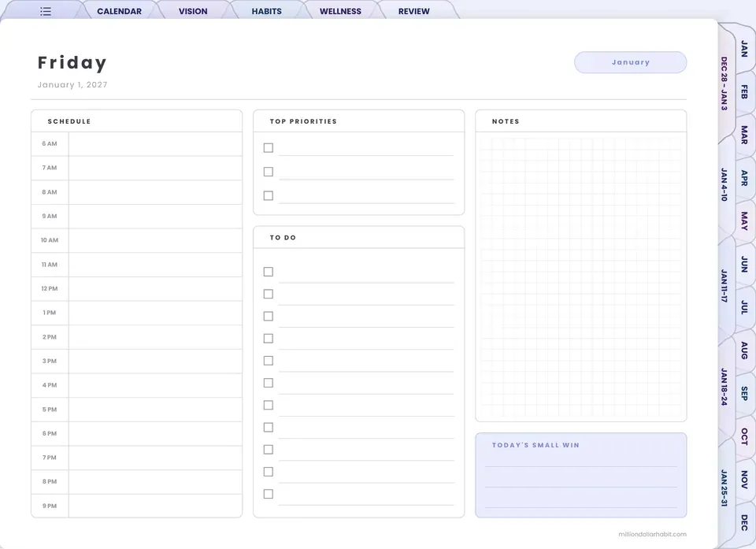Viewport: 756px width, 549px height.
Task: Click the Friday heading
Action: pyautogui.click(x=72, y=63)
